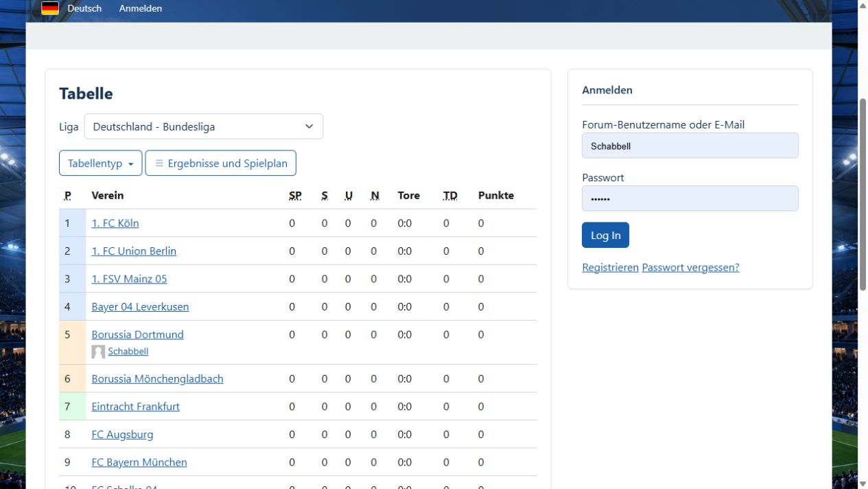Open the FC Augsburg club page

(x=122, y=434)
